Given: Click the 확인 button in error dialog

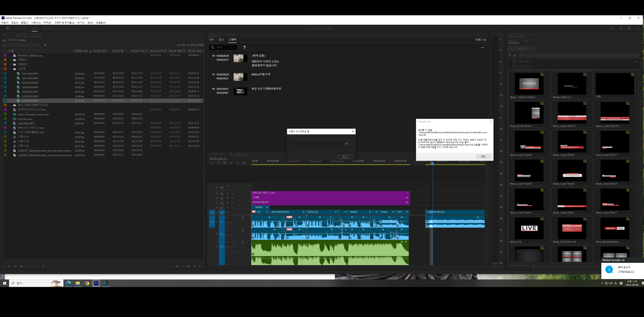Looking at the screenshot, I should tap(483, 157).
